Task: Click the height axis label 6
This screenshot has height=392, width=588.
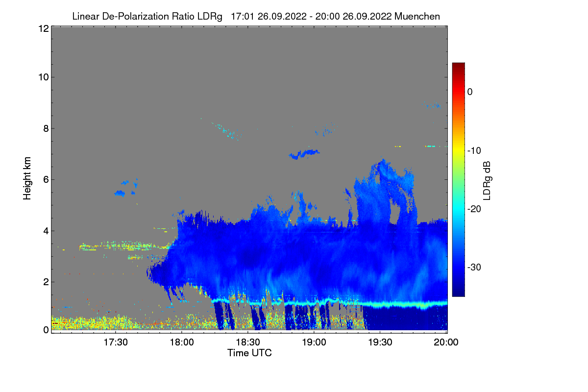Action: click(x=45, y=179)
